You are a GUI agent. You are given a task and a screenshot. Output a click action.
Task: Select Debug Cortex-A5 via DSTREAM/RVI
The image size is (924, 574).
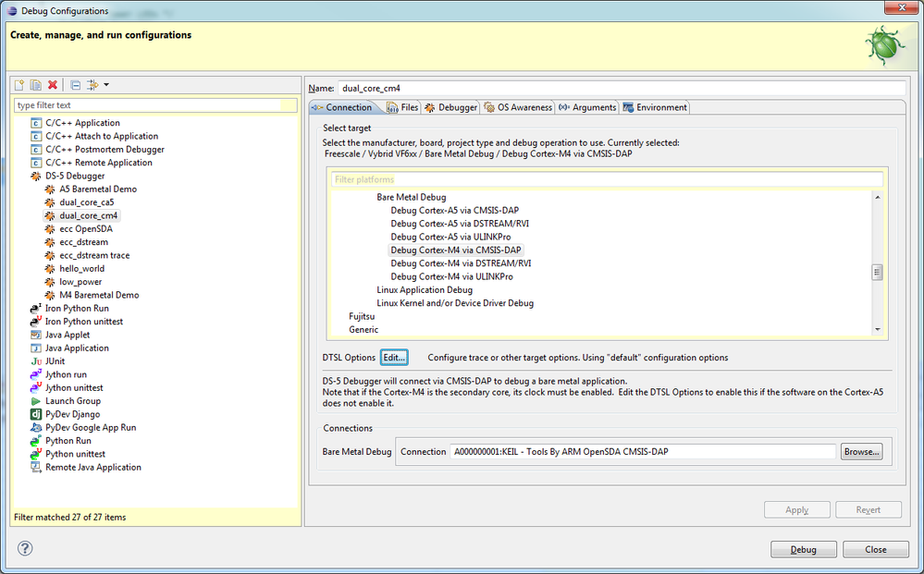pos(460,224)
